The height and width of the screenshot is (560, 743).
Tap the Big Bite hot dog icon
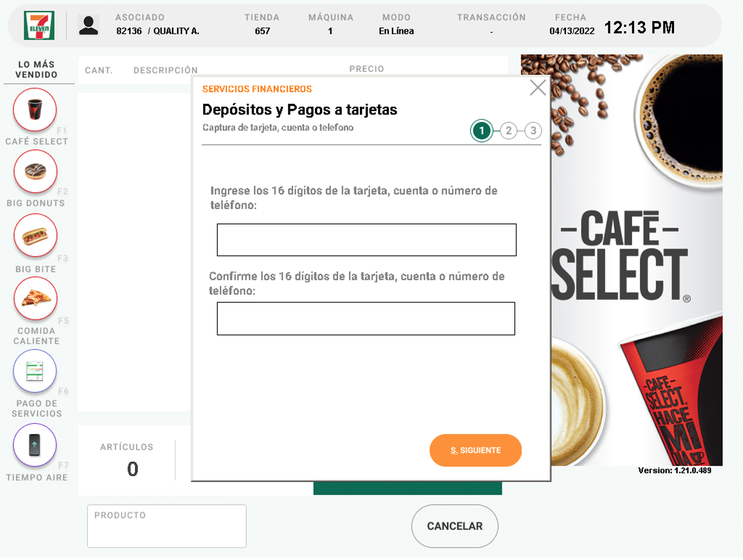(35, 236)
